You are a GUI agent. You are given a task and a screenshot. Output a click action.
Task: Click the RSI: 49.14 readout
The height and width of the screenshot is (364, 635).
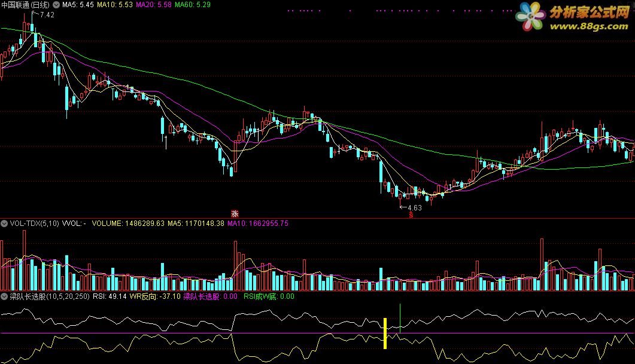[x=110, y=297]
